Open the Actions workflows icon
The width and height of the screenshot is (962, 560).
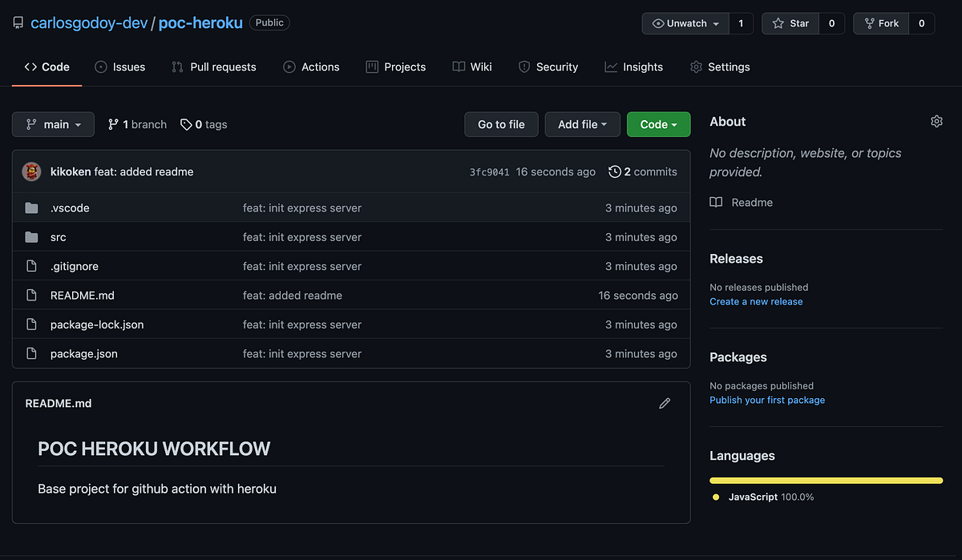pyautogui.click(x=289, y=67)
